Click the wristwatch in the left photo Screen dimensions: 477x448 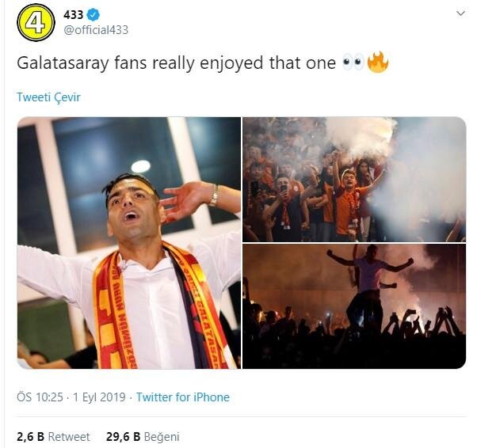click(214, 195)
